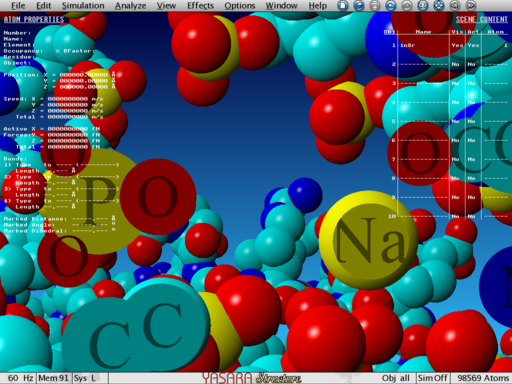This screenshot has width=512, height=384.
Task: Open the Edit menu
Action: [x=43, y=6]
